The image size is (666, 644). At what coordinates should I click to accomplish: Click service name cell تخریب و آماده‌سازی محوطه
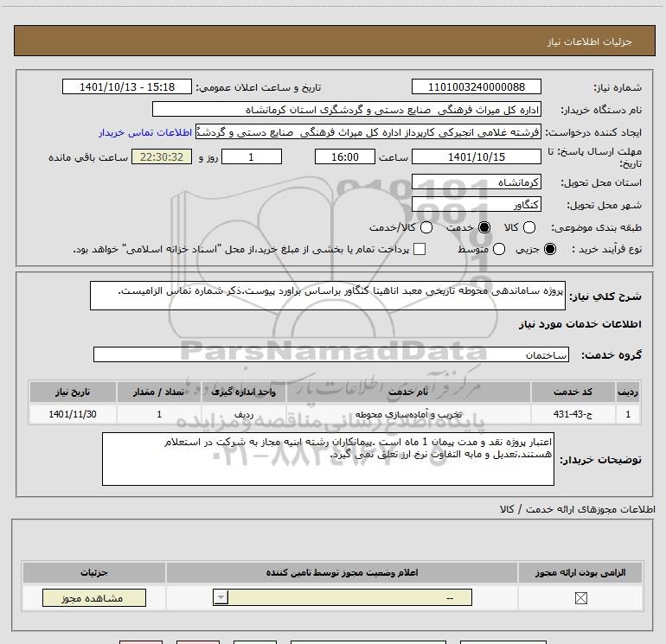(408, 414)
